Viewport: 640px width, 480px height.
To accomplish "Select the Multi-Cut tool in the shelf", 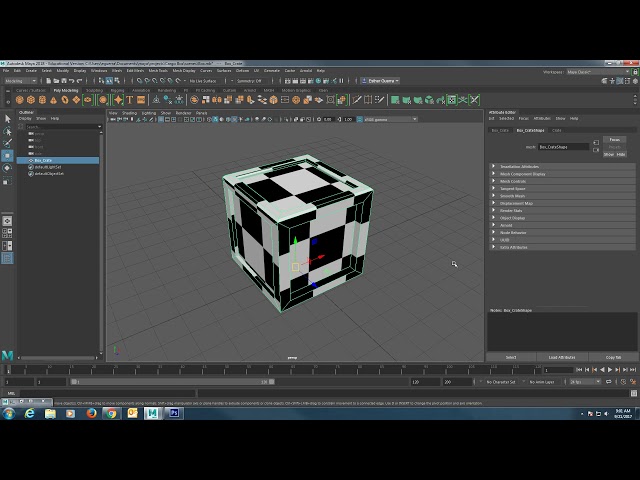I will (x=357, y=100).
